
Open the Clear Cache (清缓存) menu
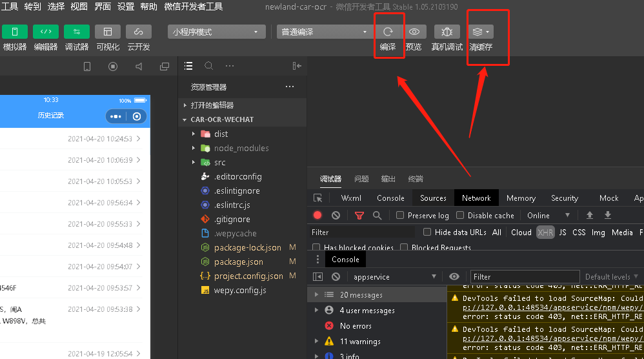(x=481, y=32)
